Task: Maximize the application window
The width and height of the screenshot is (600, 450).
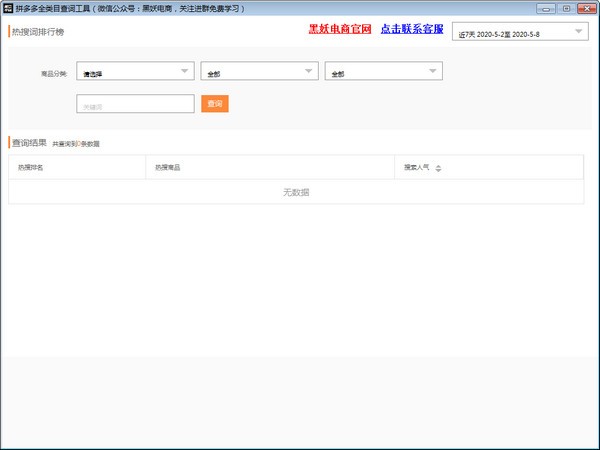Action: [566, 7]
